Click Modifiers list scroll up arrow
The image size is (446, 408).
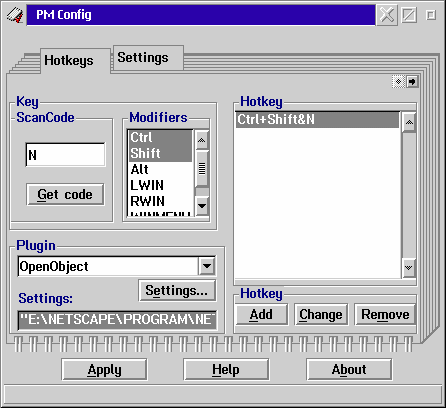202,140
